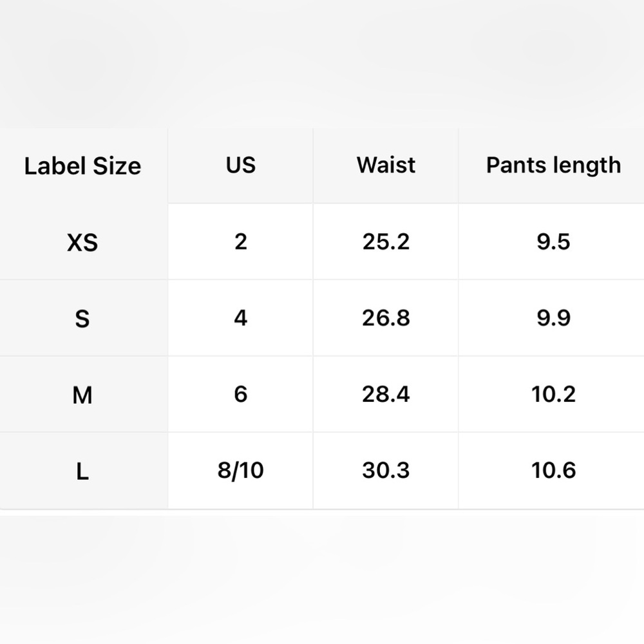Screen dimensions: 644x644
Task: Select the Pants length header
Action: tap(553, 166)
